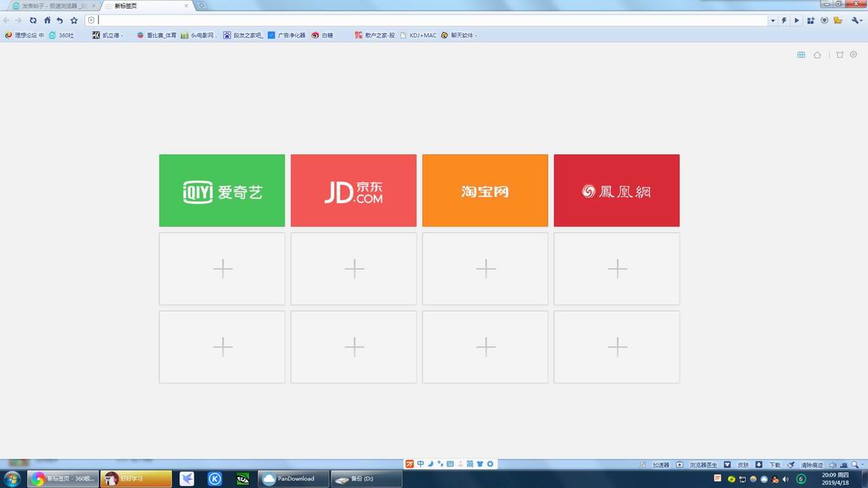Open the JD.COM 京东 tile
Screen dimensions: 868x488
353,191
